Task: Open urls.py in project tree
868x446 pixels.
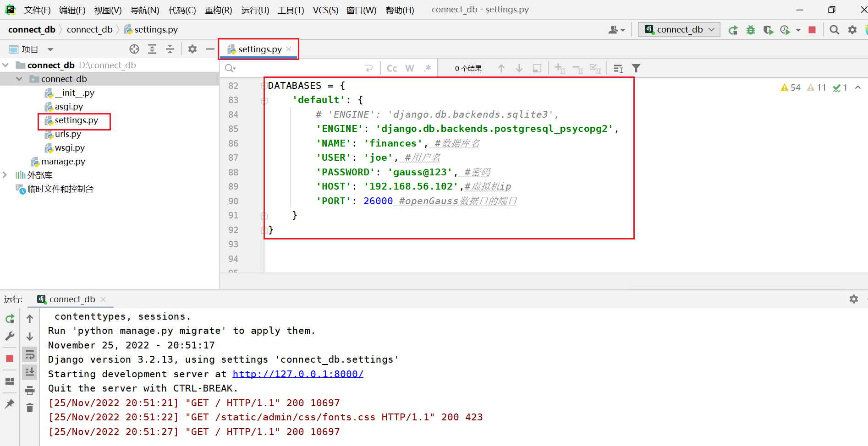Action: click(x=63, y=134)
